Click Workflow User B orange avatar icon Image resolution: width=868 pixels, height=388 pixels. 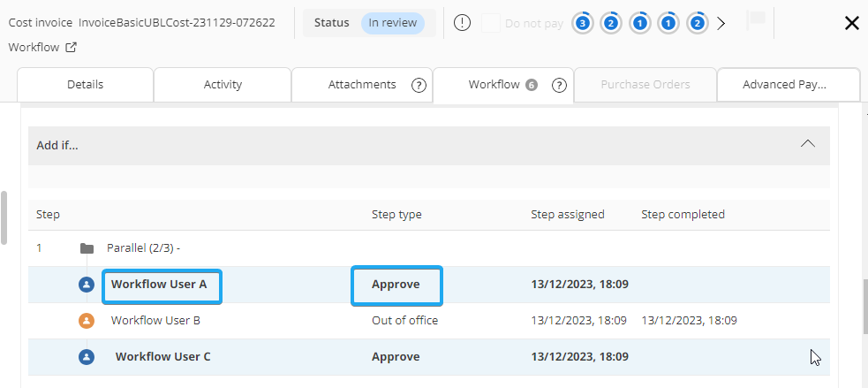pyautogui.click(x=87, y=321)
